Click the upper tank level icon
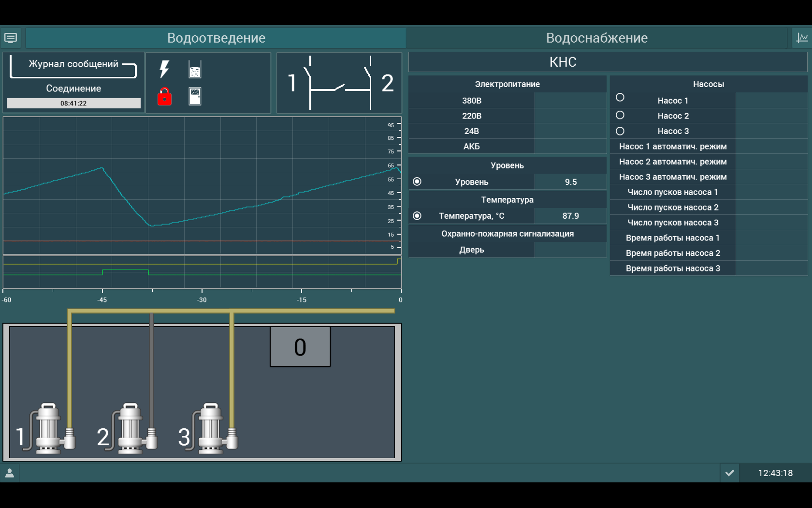This screenshot has height=508, width=812. 195,70
